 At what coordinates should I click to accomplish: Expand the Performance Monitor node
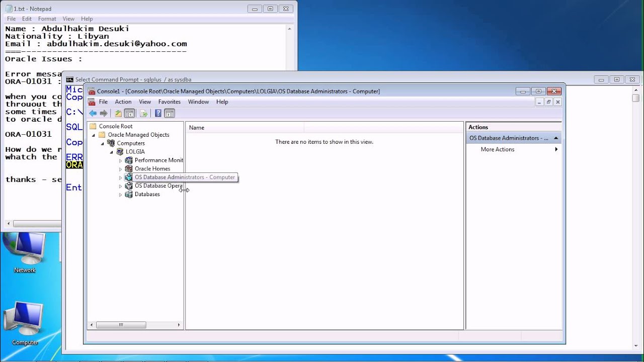(121, 160)
